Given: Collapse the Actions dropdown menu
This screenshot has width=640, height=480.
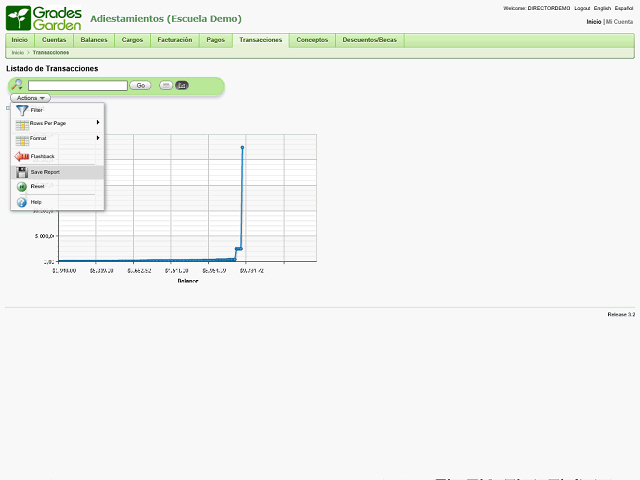Looking at the screenshot, I should click(x=31, y=98).
